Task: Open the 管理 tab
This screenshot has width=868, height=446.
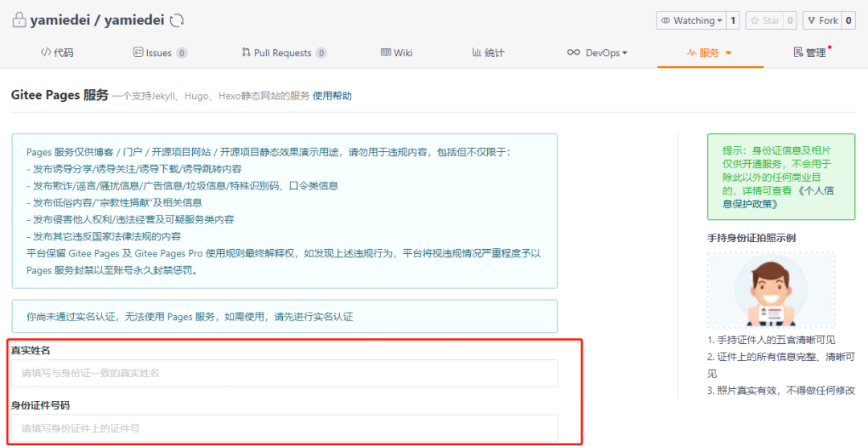Action: point(810,53)
